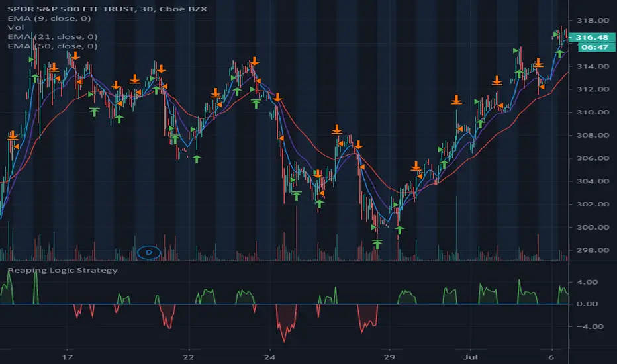The width and height of the screenshot is (617, 364).
Task: Click the lowest green buy arrow near 299
Action: point(377,244)
